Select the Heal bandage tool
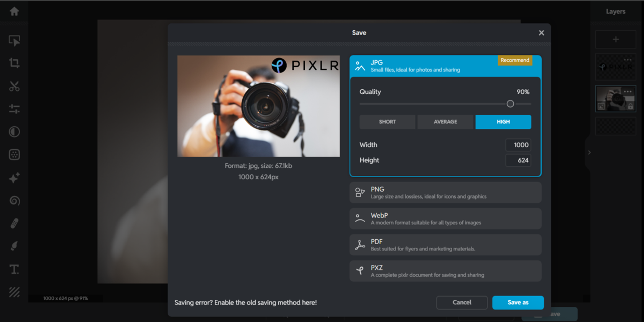Image resolution: width=644 pixels, height=322 pixels. [14, 223]
